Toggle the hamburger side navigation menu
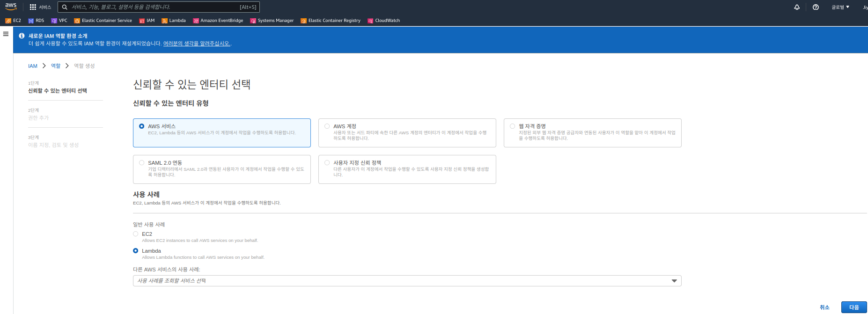868x314 pixels. point(6,34)
